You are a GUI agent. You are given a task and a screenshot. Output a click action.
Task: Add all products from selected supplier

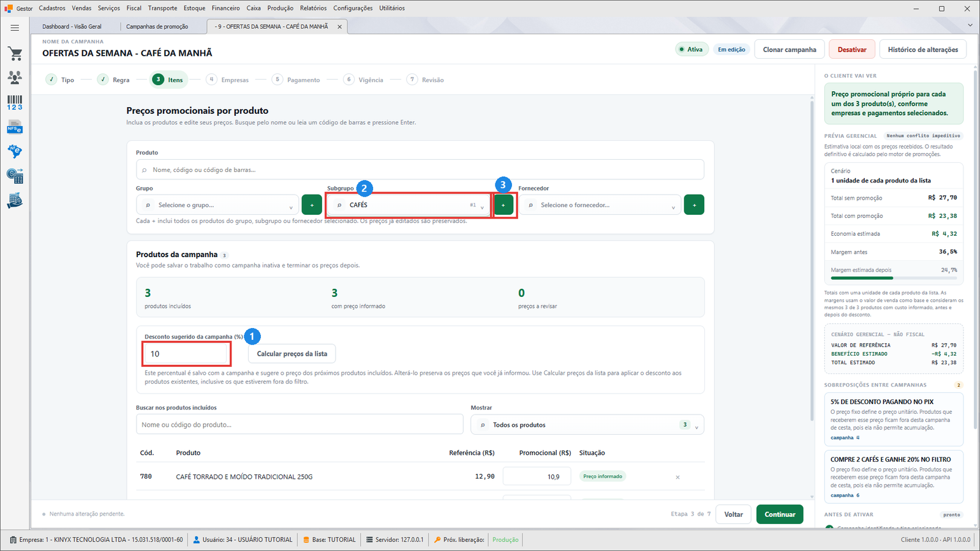coord(694,205)
